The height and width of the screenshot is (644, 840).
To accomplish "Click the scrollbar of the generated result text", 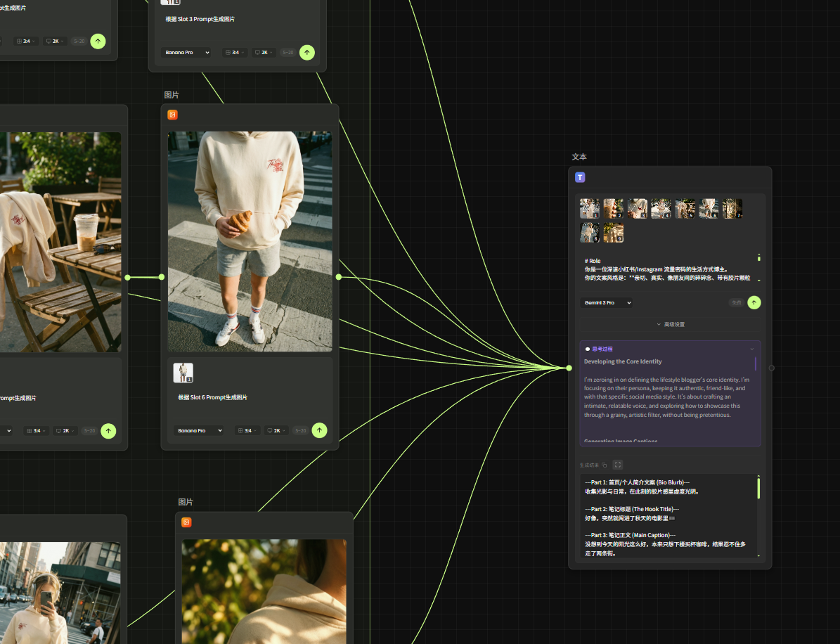I will click(758, 489).
